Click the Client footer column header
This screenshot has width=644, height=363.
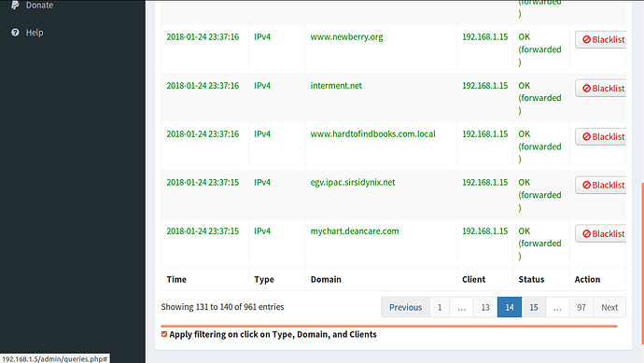point(473,279)
